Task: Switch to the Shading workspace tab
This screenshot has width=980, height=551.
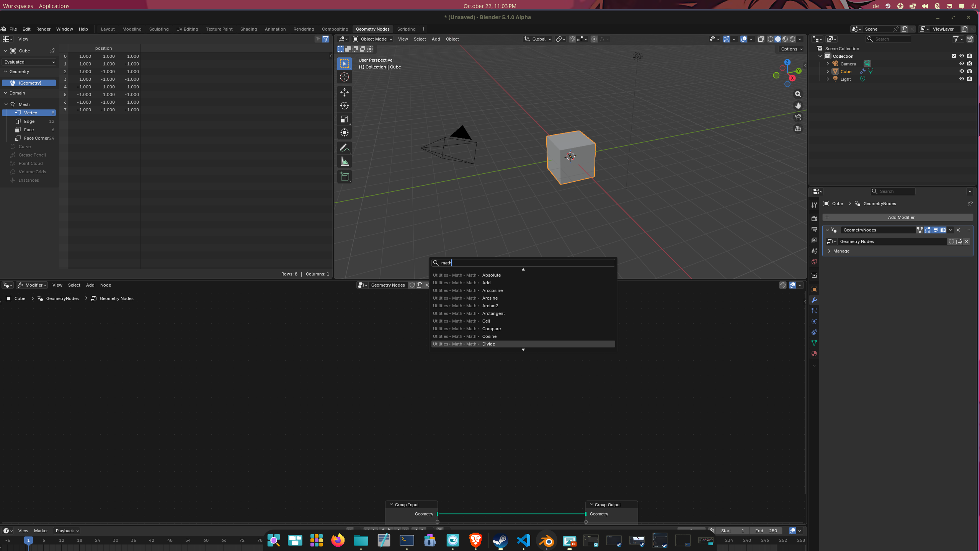Action: 248,29
